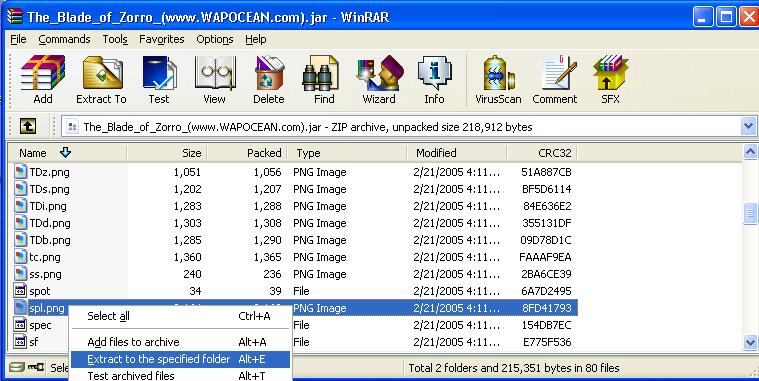Select the TDd.png file icon
Image resolution: width=759 pixels, height=381 pixels.
pyautogui.click(x=20, y=223)
